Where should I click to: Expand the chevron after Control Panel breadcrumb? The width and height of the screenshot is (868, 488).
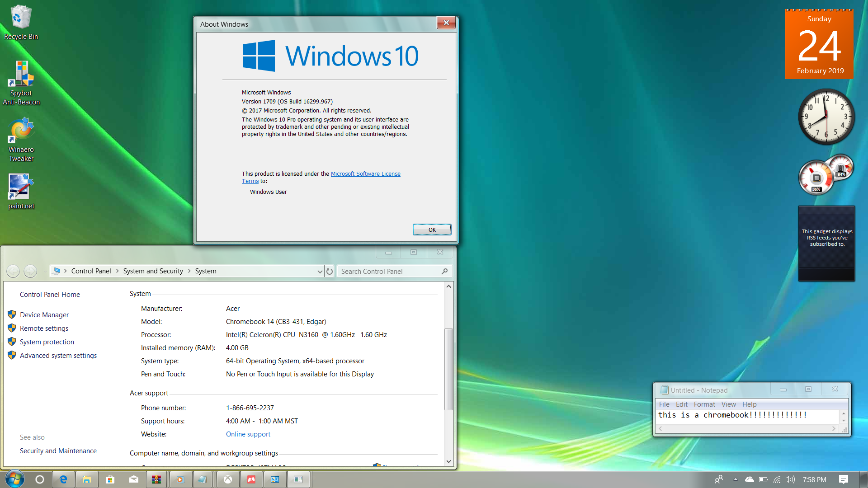118,271
